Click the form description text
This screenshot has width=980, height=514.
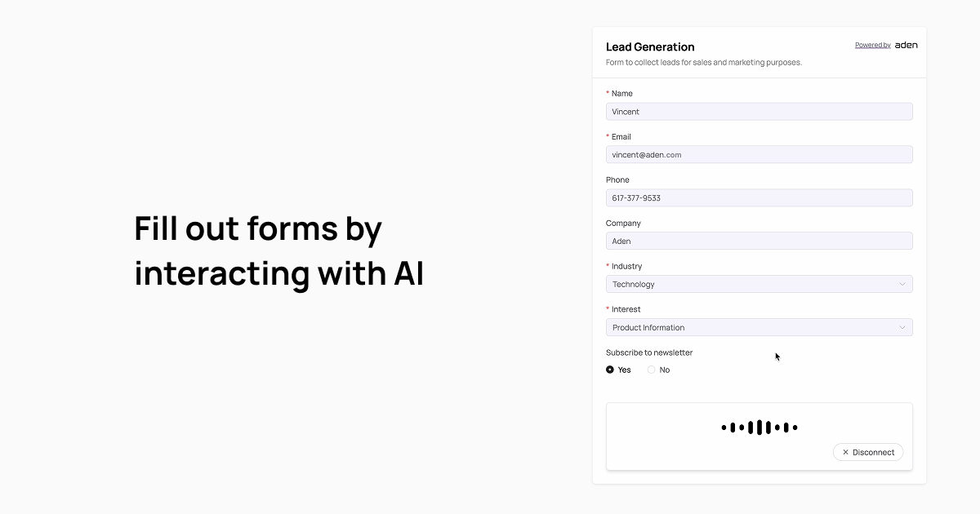point(703,62)
